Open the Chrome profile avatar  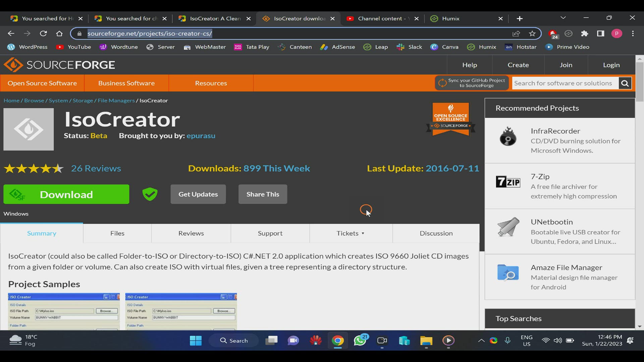click(616, 34)
